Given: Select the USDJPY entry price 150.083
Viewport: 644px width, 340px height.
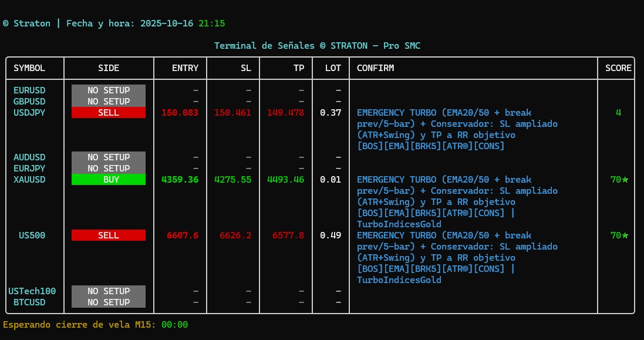Looking at the screenshot, I should 180,113.
